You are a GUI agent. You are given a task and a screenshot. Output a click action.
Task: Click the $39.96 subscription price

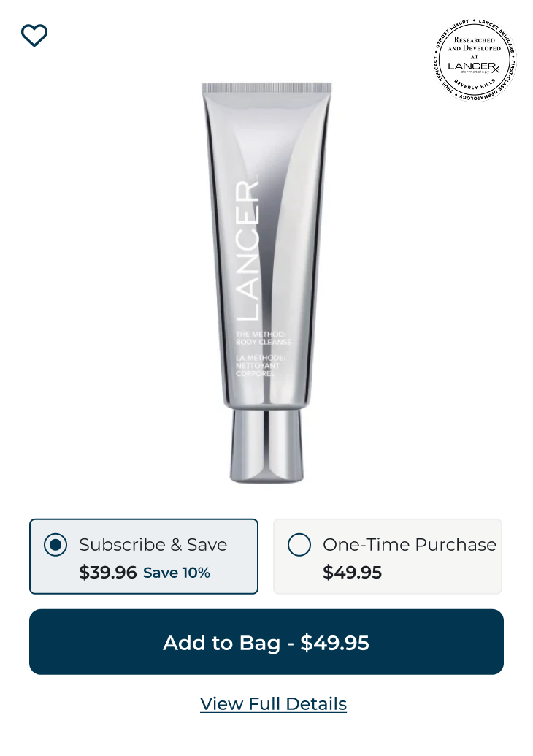coord(108,573)
